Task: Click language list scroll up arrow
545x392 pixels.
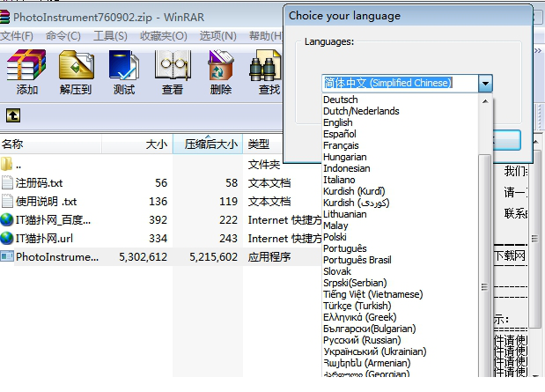Action: [485, 101]
